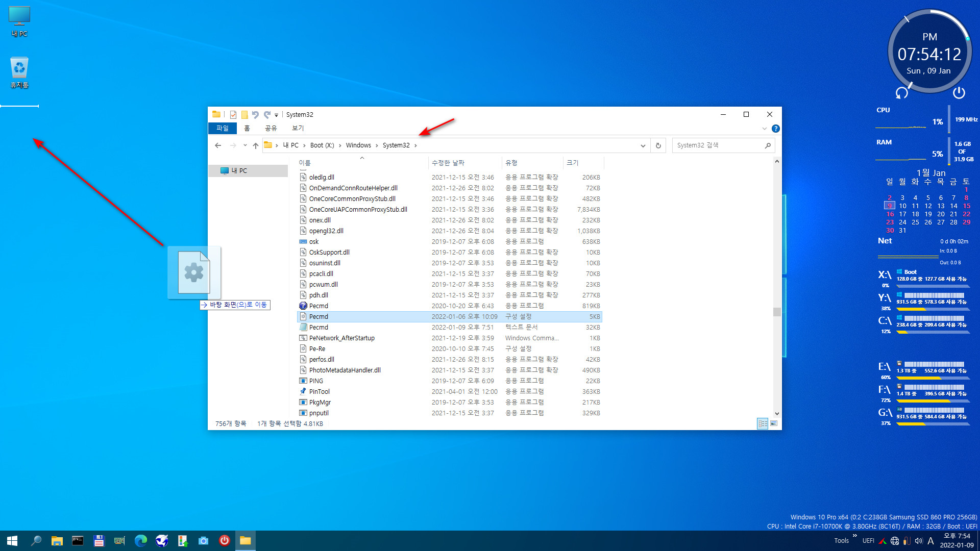
Task: Sort by the 크기 column header
Action: [583, 163]
